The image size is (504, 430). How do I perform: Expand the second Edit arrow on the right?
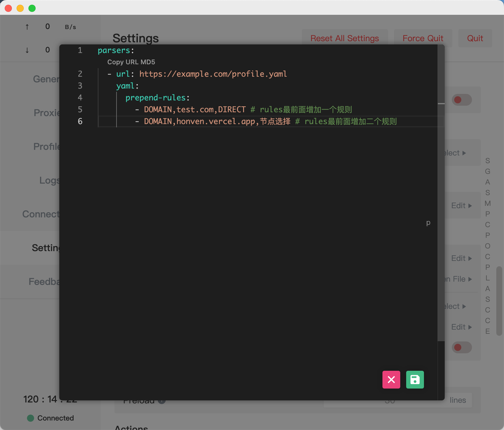(461, 258)
